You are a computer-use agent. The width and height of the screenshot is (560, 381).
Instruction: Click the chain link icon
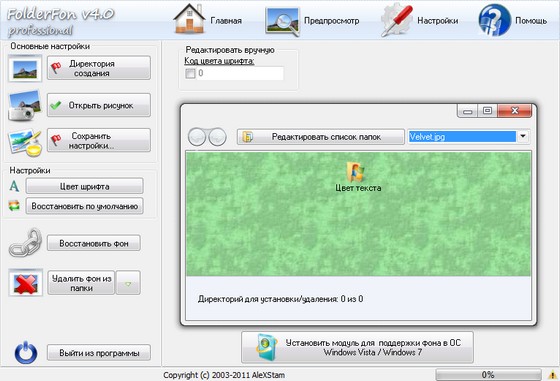pyautogui.click(x=25, y=243)
